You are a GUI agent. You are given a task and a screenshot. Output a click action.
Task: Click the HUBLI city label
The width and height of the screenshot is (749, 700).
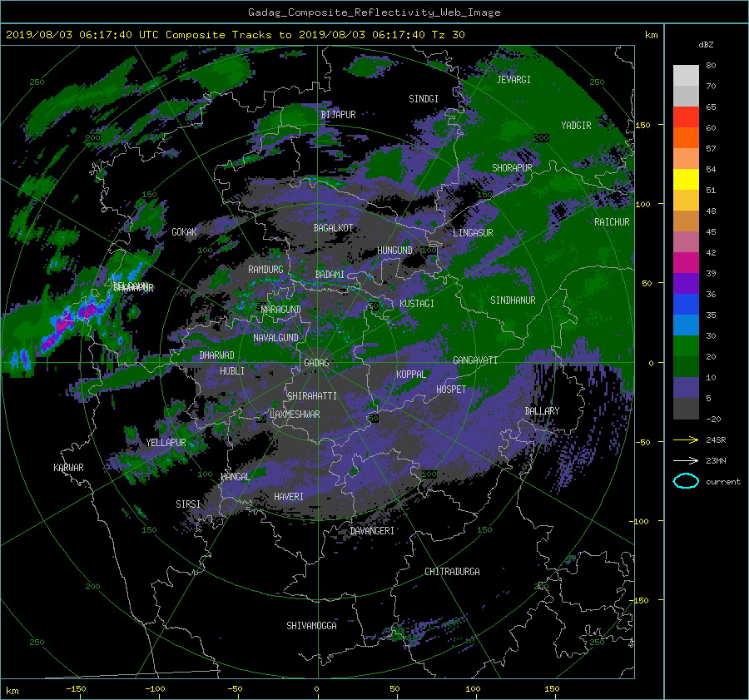232,371
